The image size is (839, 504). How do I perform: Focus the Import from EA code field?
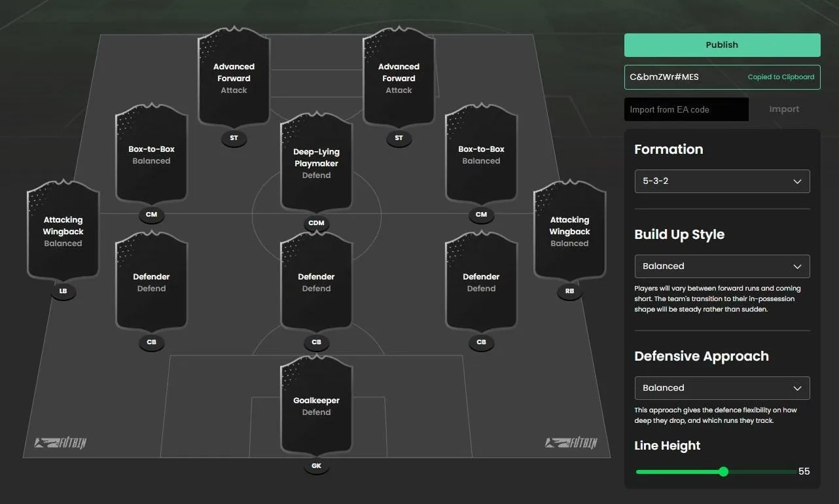[x=686, y=109]
